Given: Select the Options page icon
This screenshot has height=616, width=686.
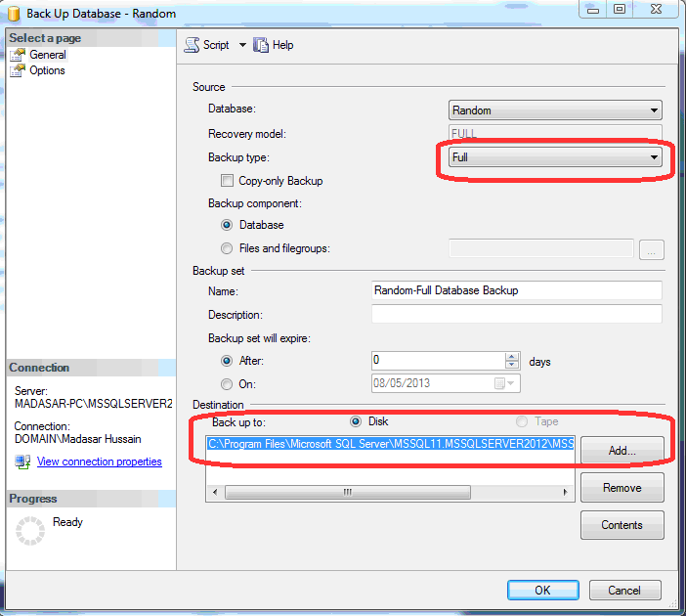Looking at the screenshot, I should (x=17, y=70).
